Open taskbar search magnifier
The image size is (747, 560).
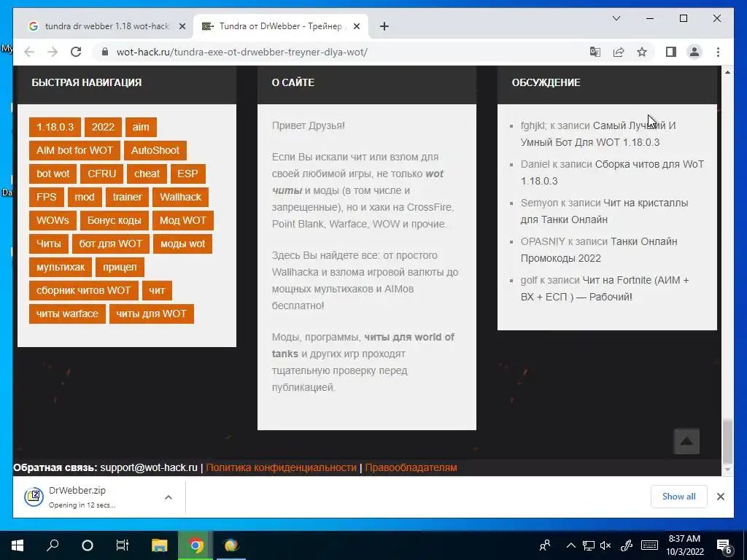pos(53,545)
